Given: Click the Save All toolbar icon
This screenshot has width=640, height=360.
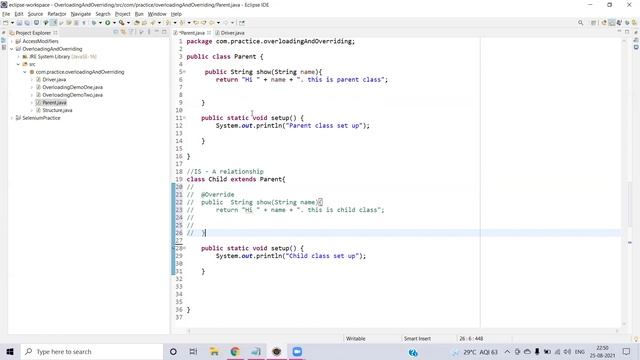Looking at the screenshot, I should (27, 23).
